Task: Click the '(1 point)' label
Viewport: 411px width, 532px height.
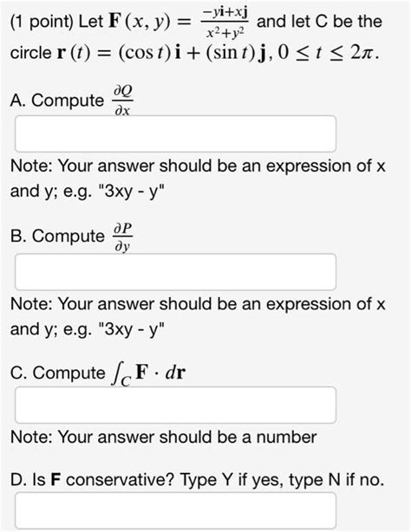Action: coord(42,22)
